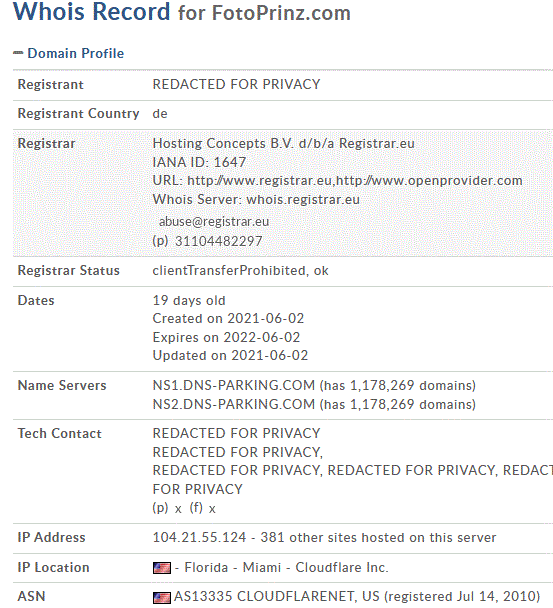Click the IANA ID: 1647 line
This screenshot has width=553, height=608.
(x=199, y=162)
